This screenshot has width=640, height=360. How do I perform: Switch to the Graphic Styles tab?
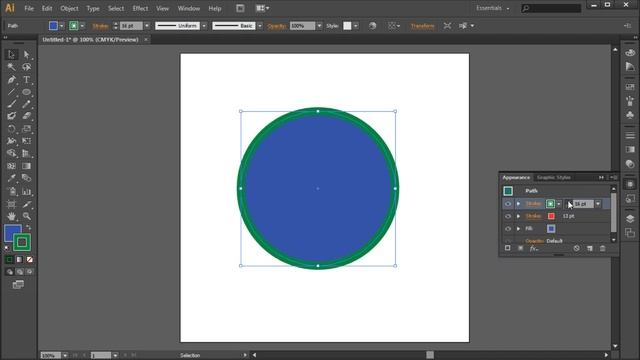pos(554,178)
